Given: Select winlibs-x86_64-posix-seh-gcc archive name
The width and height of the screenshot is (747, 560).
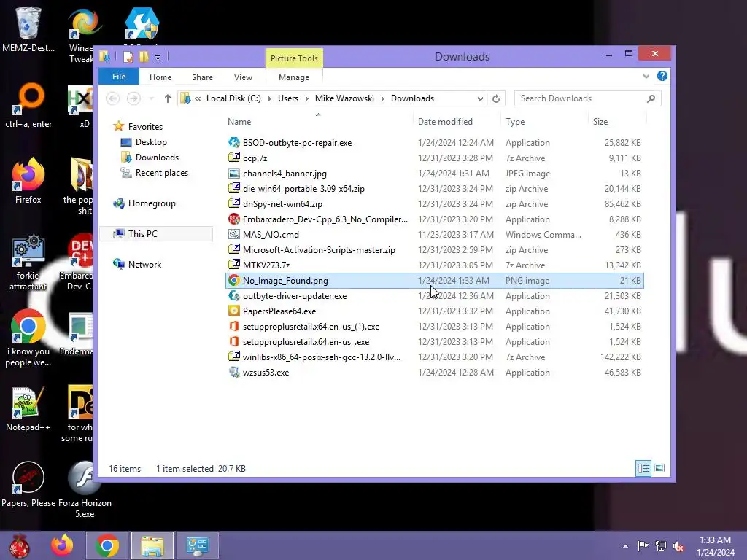Looking at the screenshot, I should click(x=322, y=357).
